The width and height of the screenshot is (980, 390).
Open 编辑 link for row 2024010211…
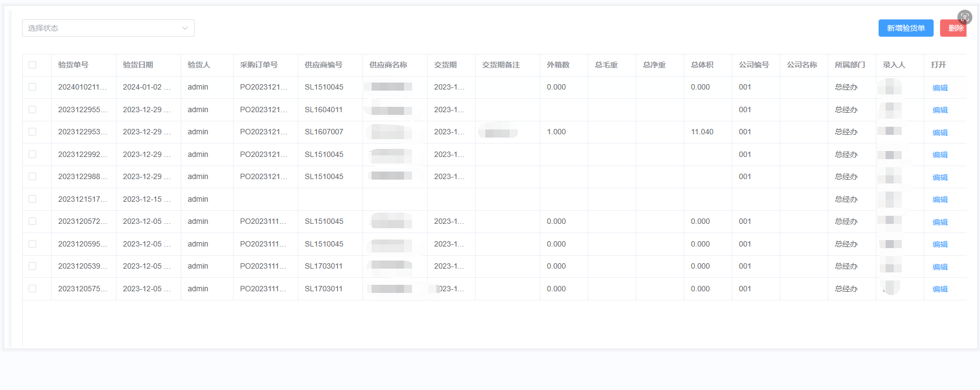pos(940,88)
